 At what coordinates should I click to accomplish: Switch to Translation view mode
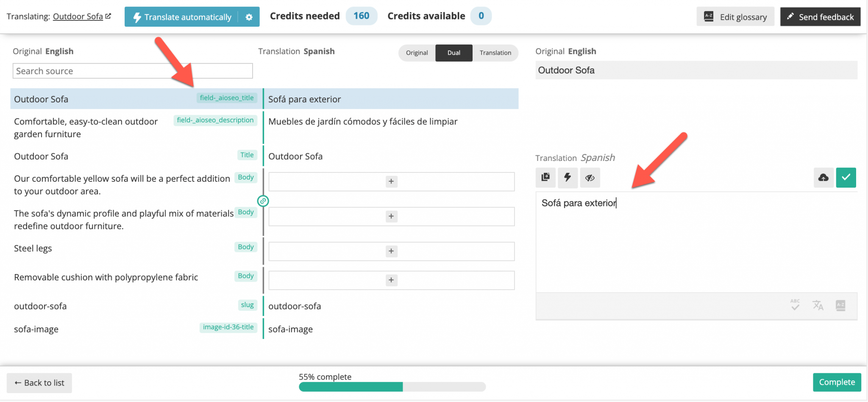(495, 53)
